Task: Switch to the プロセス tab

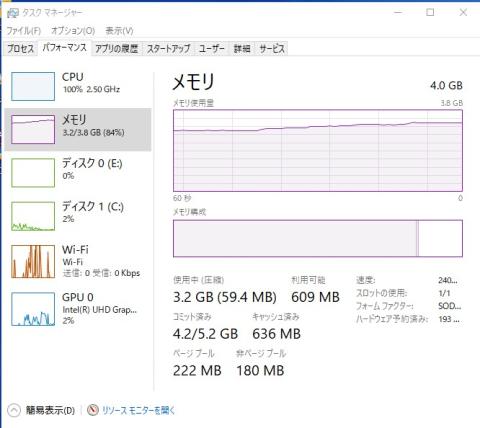Action: click(21, 49)
